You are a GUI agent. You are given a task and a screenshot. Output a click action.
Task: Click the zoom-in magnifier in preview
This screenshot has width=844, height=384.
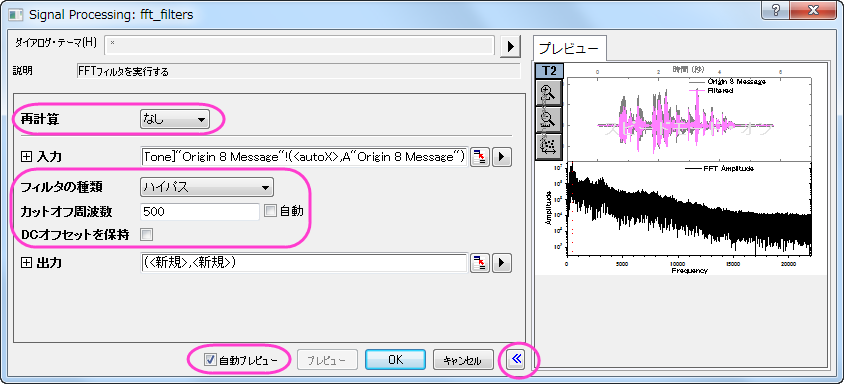pyautogui.click(x=549, y=93)
